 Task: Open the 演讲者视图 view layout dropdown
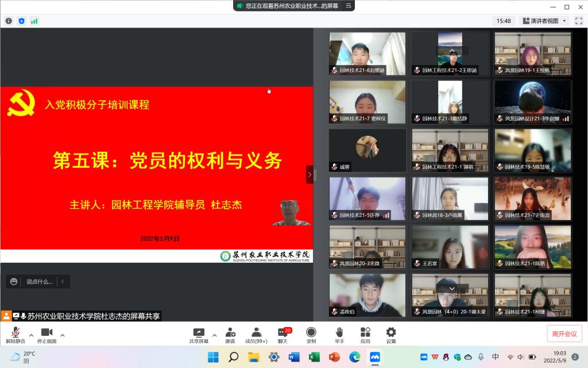pyautogui.click(x=545, y=21)
